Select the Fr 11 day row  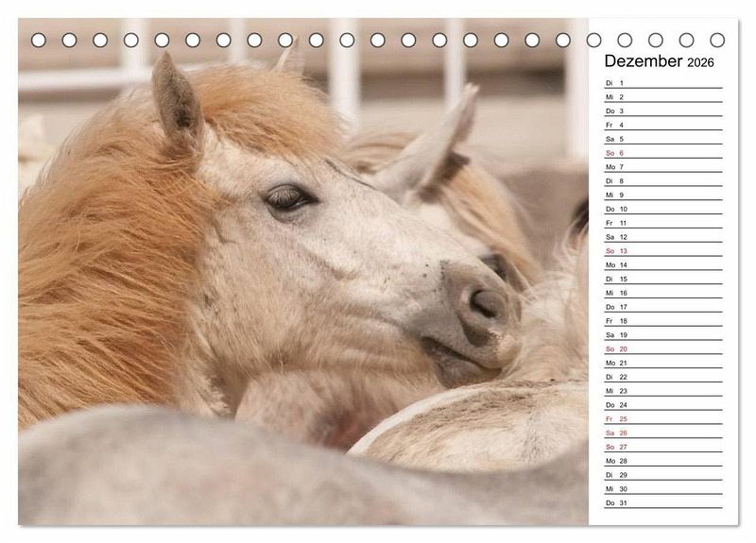662,223
